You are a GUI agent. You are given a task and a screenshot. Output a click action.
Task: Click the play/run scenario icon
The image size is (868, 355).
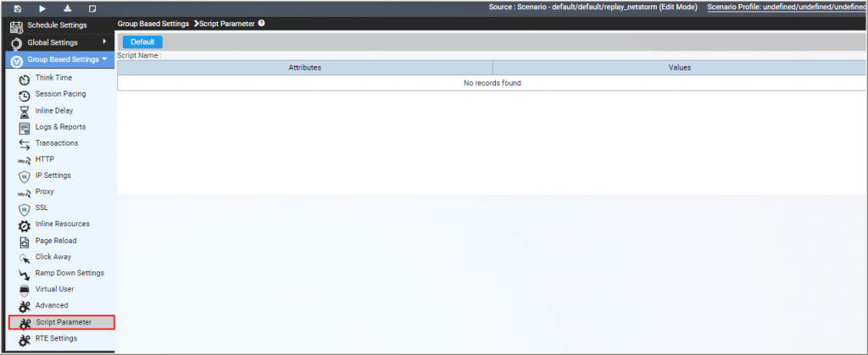(x=43, y=8)
